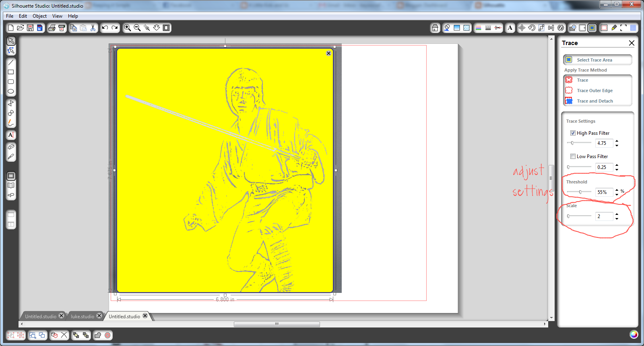The height and width of the screenshot is (346, 644).
Task: Open the Edit menu
Action: [x=23, y=16]
